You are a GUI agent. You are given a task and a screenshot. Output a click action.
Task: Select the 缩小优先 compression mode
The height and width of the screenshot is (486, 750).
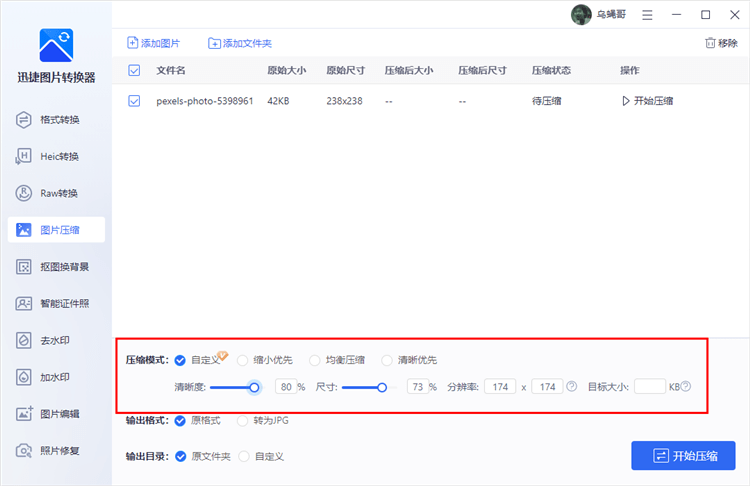(243, 360)
